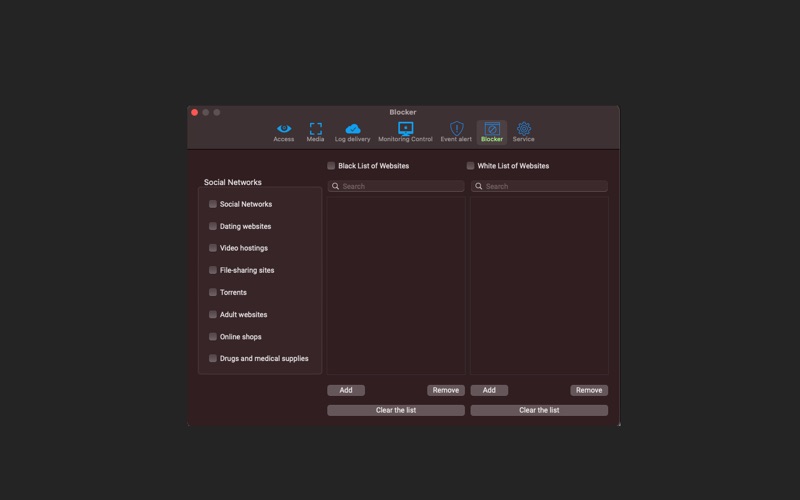Screen dimensions: 800x500
Task: Check the Torrents checkbox
Action: point(213,292)
